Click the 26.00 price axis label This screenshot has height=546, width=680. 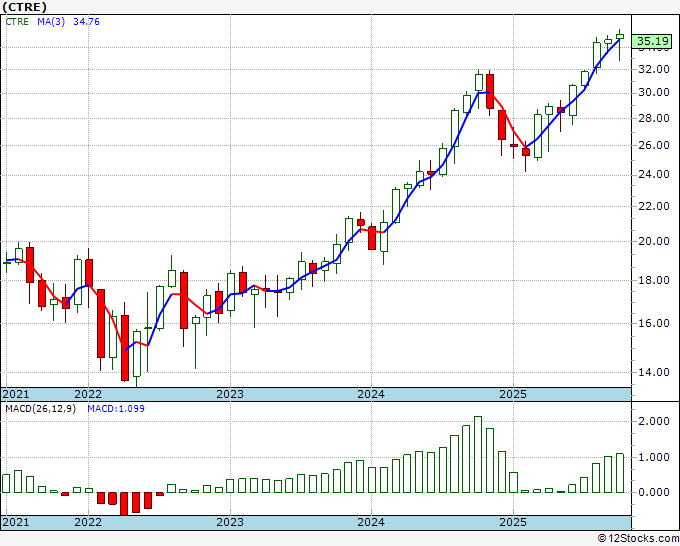(x=654, y=145)
